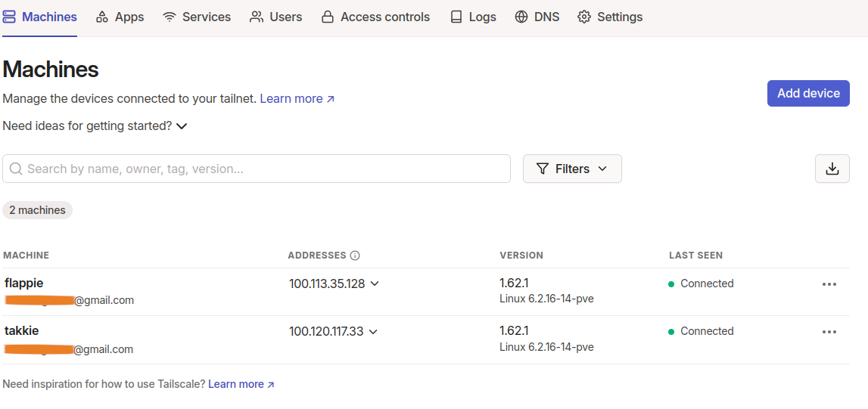Open the Access controls tab
The image size is (868, 409).
[x=375, y=17]
